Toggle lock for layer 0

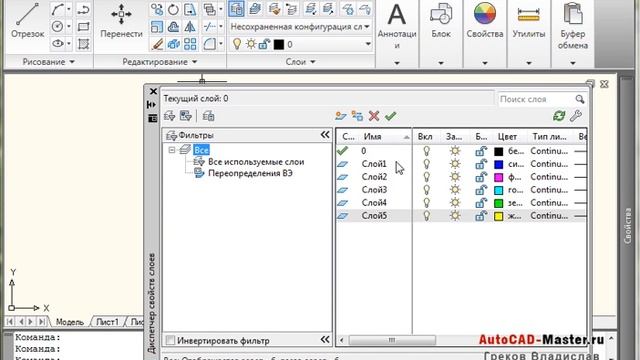coord(481,151)
